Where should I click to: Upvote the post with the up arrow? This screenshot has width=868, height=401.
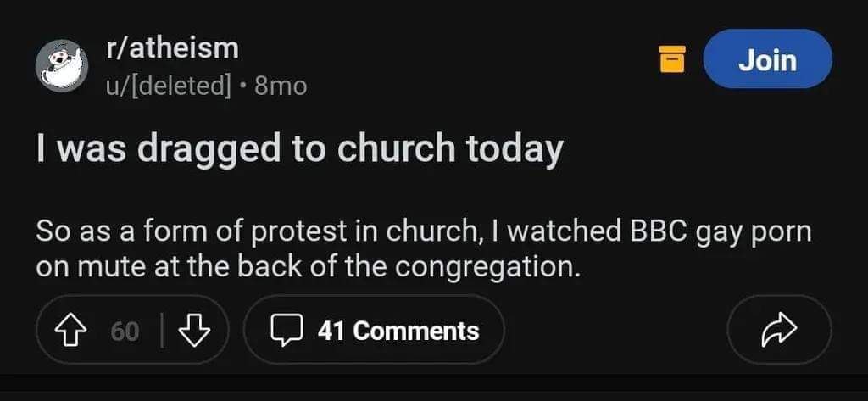(72, 330)
